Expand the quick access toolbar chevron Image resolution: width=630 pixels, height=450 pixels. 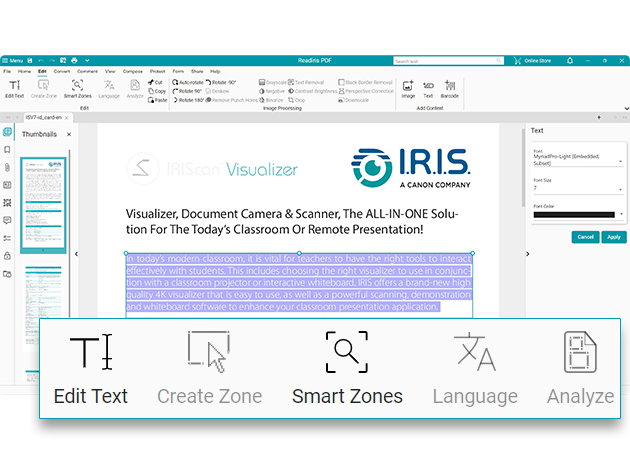coord(87,61)
